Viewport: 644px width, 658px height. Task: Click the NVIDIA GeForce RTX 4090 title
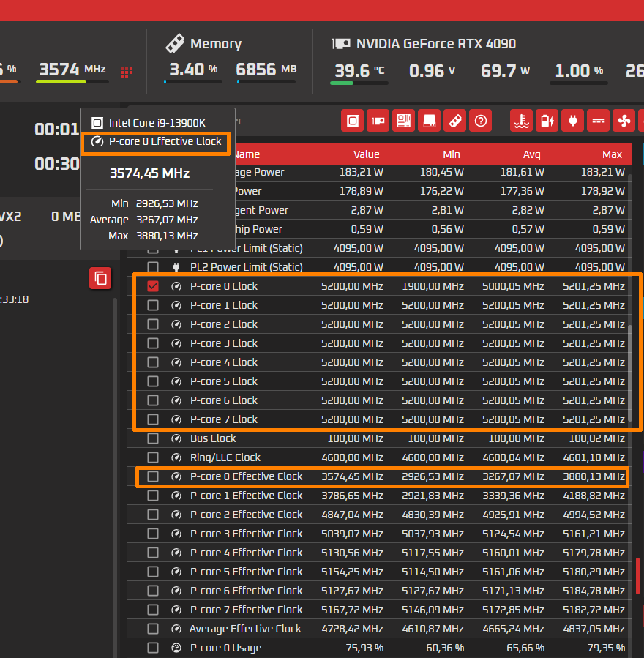coord(436,44)
